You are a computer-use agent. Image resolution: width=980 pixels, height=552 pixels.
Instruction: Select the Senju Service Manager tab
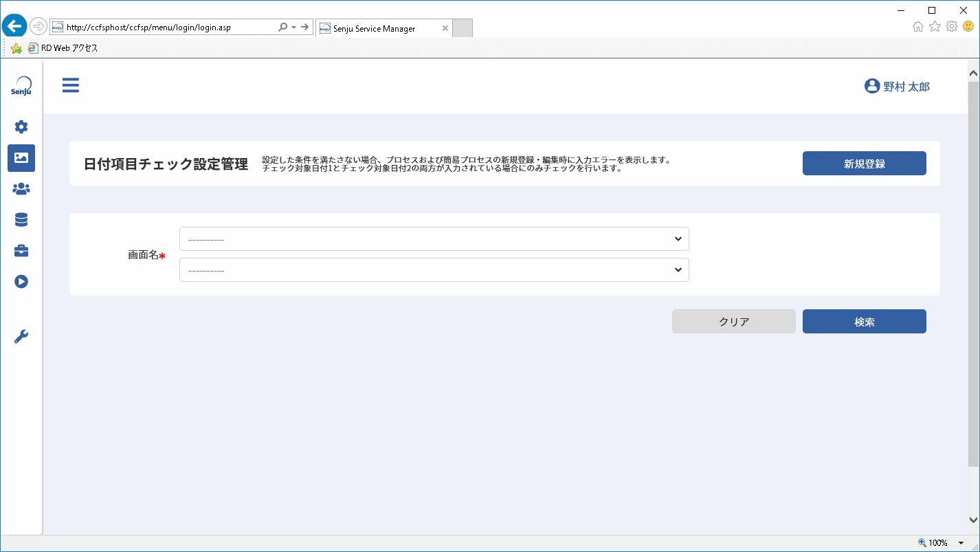[383, 28]
